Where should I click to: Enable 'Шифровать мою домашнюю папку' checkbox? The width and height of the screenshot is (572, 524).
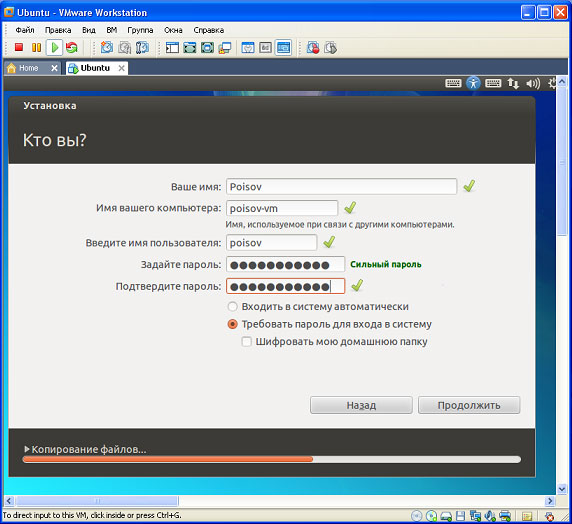tap(247, 342)
